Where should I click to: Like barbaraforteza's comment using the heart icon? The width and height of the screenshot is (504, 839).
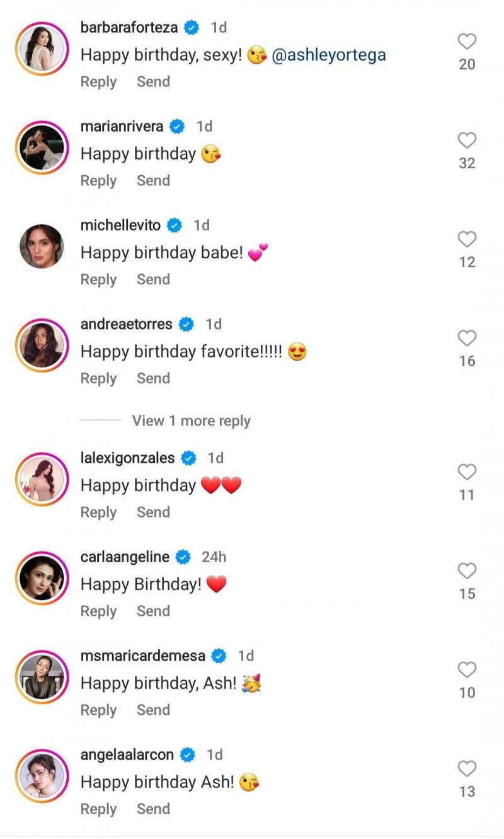tap(467, 41)
